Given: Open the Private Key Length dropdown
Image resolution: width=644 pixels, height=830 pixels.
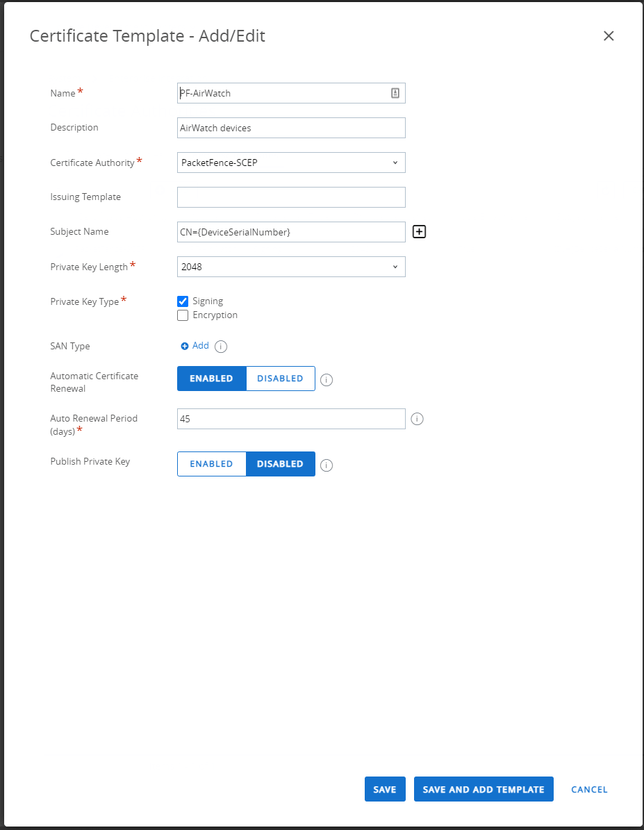Looking at the screenshot, I should point(290,266).
